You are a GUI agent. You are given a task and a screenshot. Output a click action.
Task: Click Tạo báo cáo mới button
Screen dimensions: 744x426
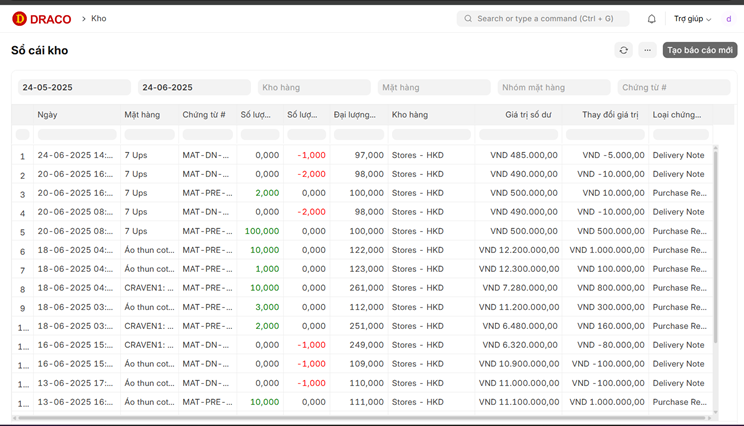click(700, 50)
